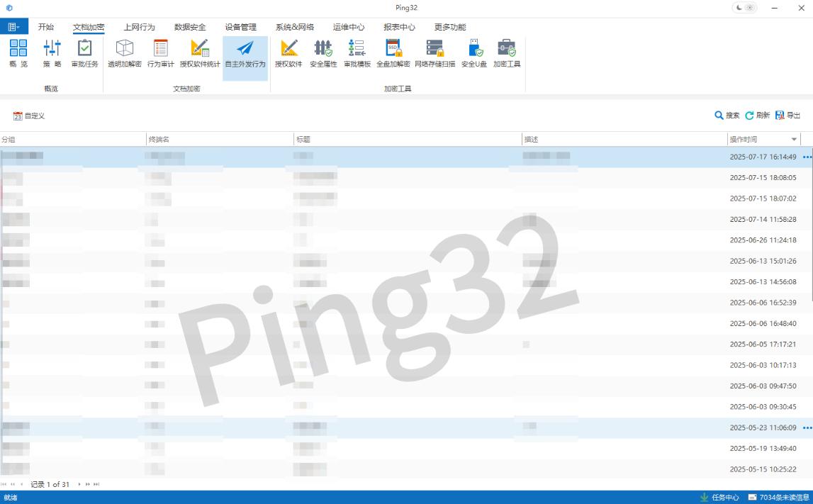Open the 7034条未读信息 unread messages indicator
This screenshot has height=504, width=813.
tap(779, 497)
